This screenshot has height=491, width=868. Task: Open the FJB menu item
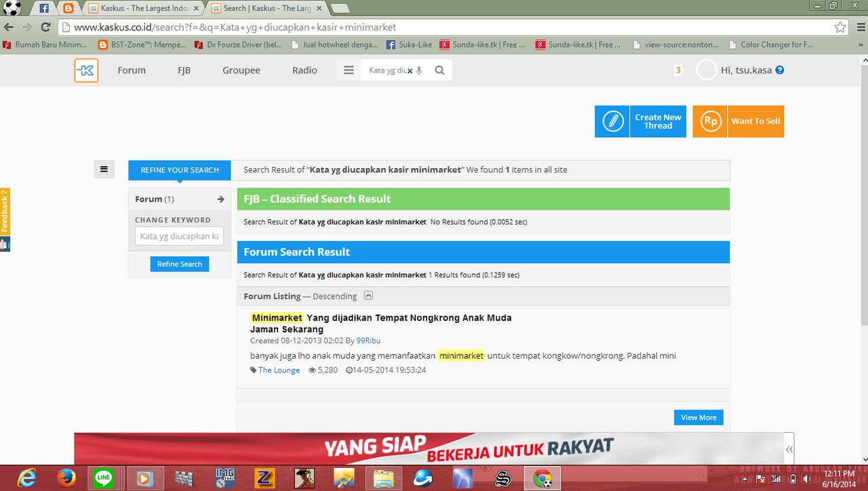click(184, 71)
